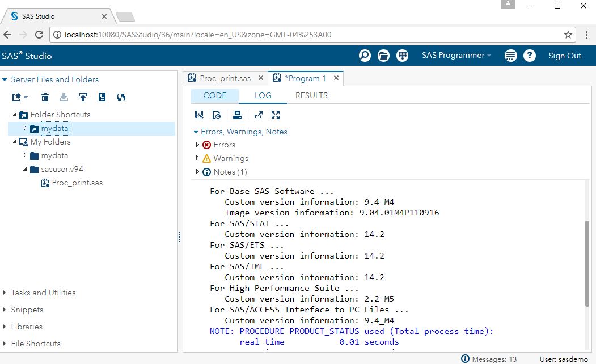Screen dimensions: 596x364
Task: Click the Refresh icon in files toolbar
Action: 121,98
